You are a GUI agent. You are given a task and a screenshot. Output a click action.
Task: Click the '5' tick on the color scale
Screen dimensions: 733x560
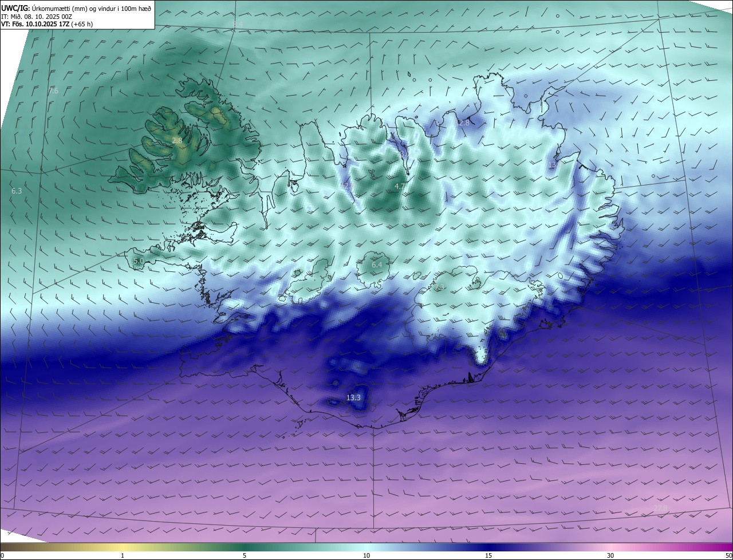pyautogui.click(x=245, y=555)
